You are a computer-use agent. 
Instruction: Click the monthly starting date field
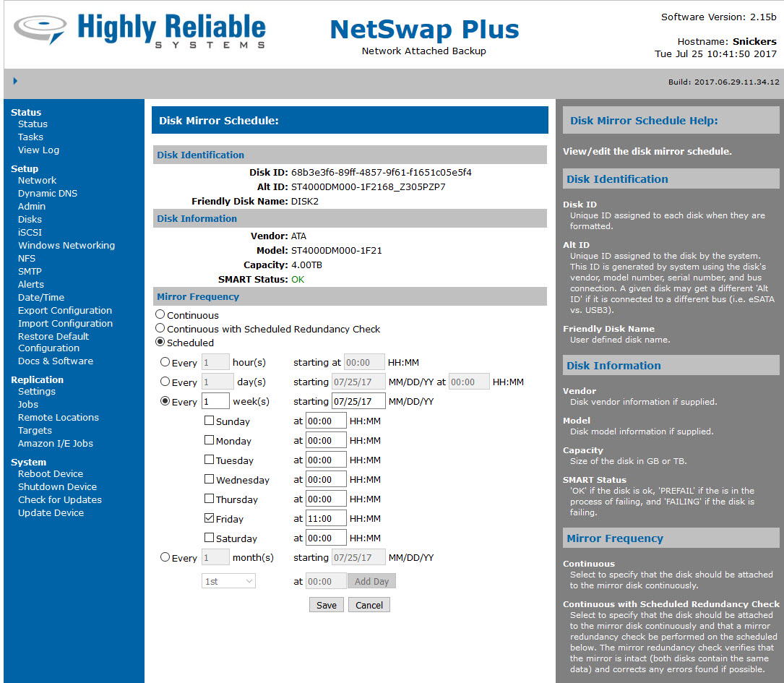pyautogui.click(x=359, y=557)
